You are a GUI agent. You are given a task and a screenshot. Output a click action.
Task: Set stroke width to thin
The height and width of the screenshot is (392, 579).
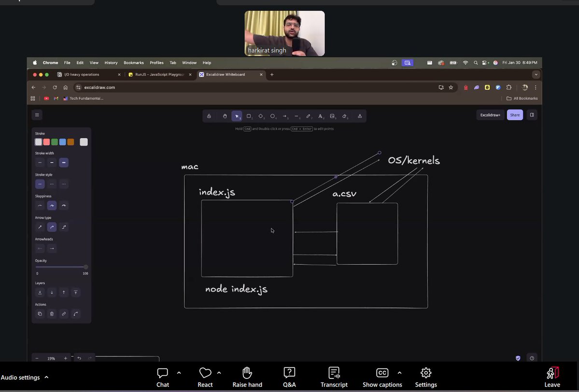click(40, 162)
